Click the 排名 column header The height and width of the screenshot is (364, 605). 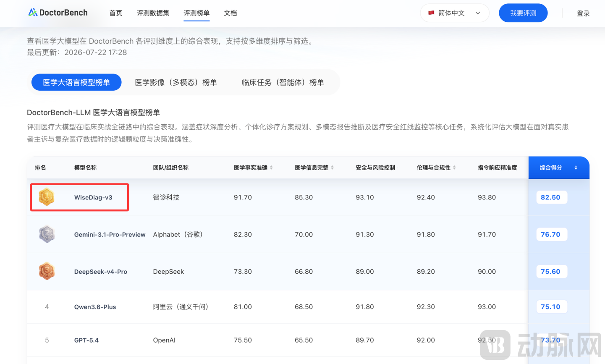[40, 168]
